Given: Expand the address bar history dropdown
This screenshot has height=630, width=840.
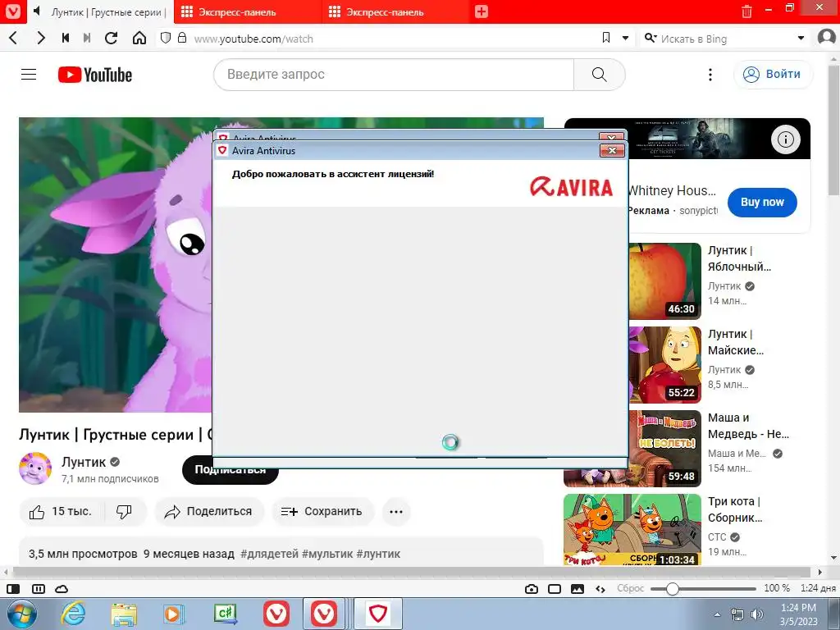Looking at the screenshot, I should coord(625,38).
